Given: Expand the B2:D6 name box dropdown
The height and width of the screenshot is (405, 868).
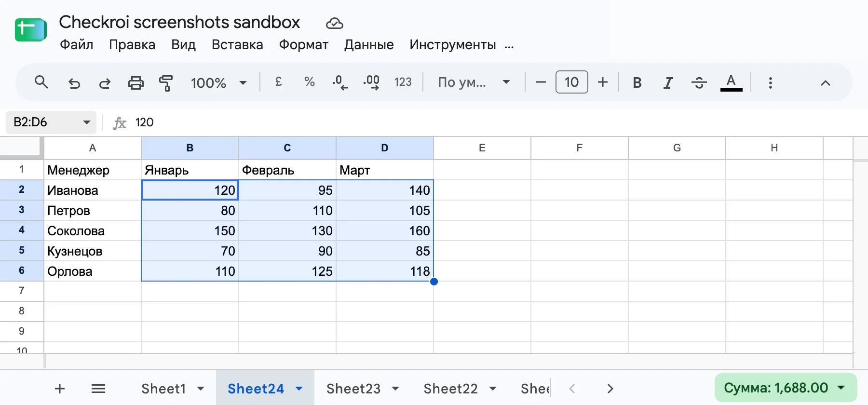Looking at the screenshot, I should 87,122.
